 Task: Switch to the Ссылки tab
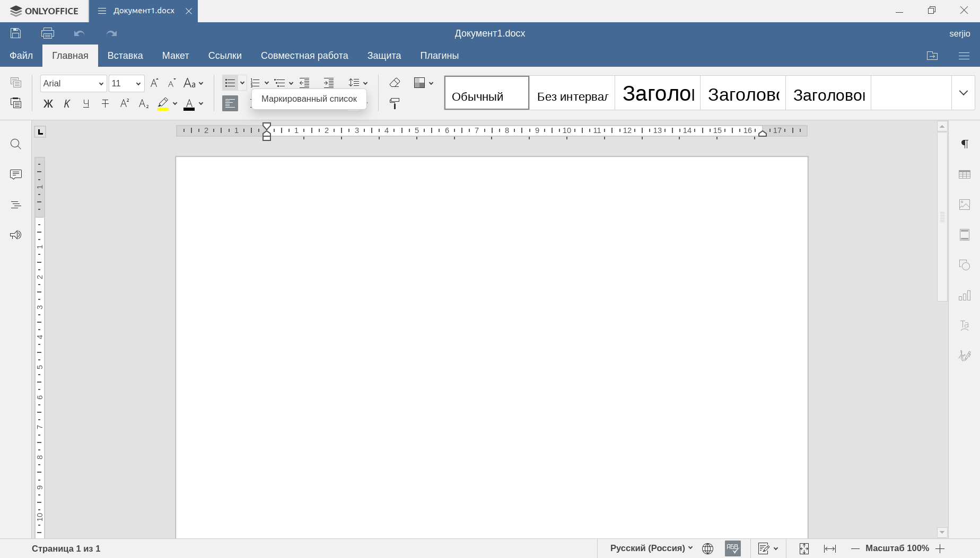(x=225, y=56)
